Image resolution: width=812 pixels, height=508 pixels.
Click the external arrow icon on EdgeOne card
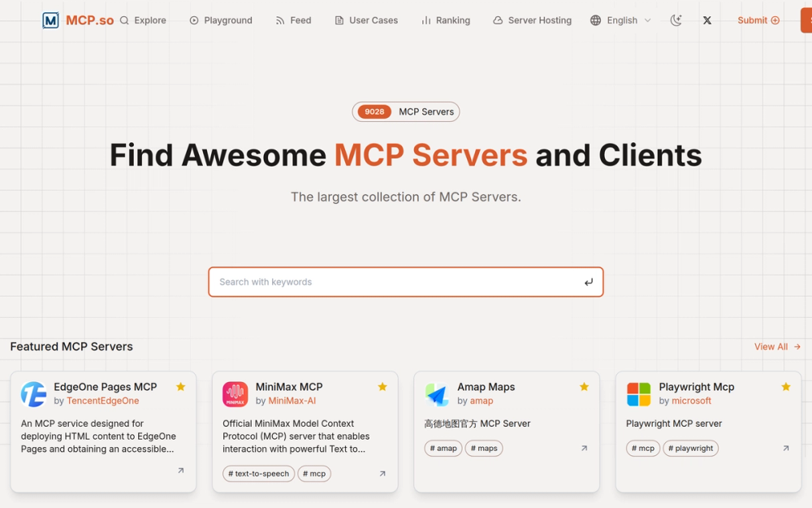181,471
